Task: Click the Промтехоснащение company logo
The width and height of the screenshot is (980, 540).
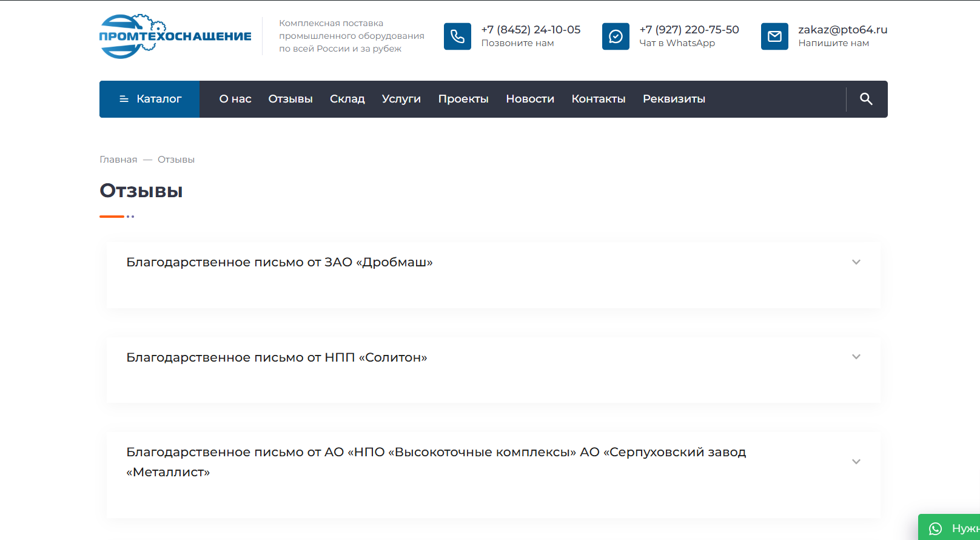Action: pos(175,36)
